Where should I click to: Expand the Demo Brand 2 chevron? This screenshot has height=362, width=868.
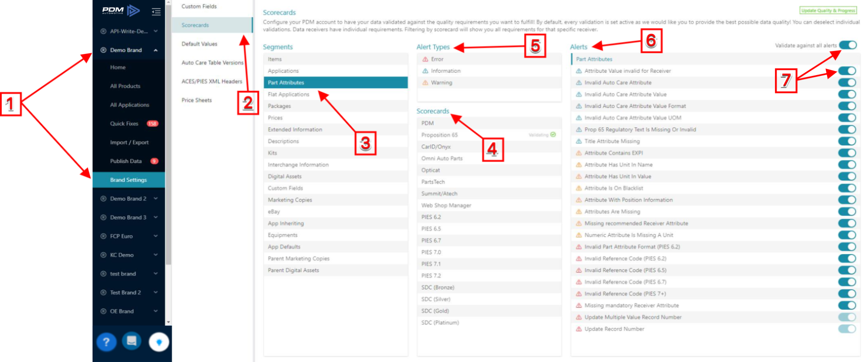pyautogui.click(x=156, y=199)
